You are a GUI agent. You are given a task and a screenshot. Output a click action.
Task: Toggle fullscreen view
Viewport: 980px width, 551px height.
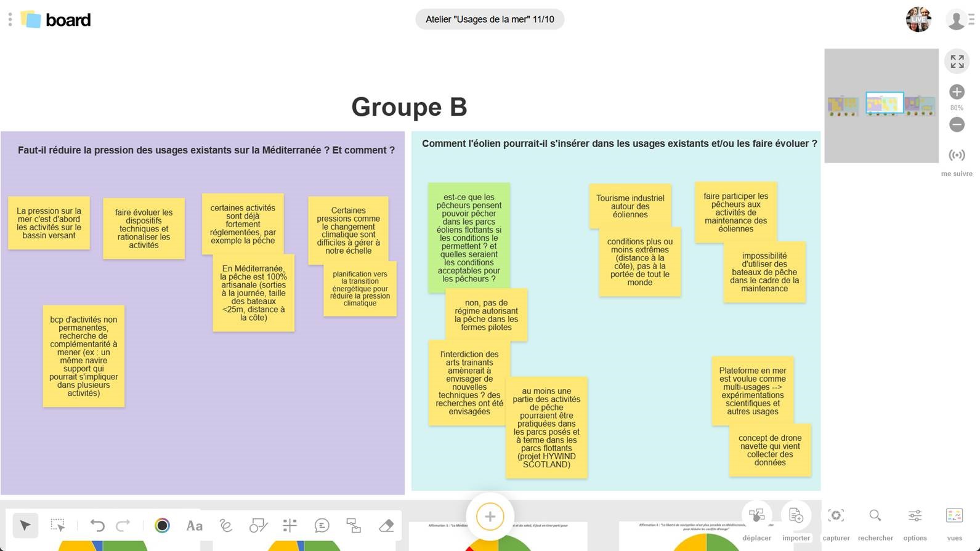tap(957, 62)
